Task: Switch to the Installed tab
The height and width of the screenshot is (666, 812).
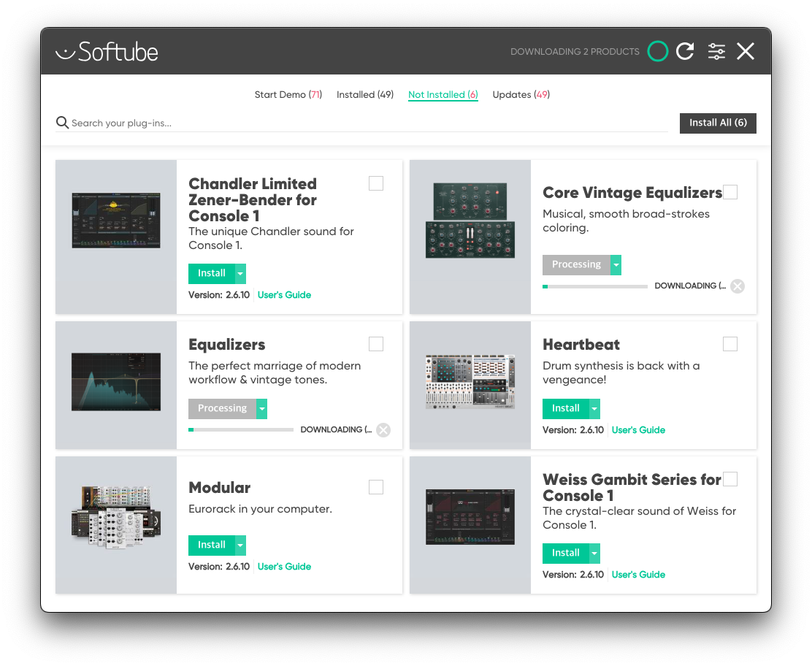Action: (x=365, y=95)
